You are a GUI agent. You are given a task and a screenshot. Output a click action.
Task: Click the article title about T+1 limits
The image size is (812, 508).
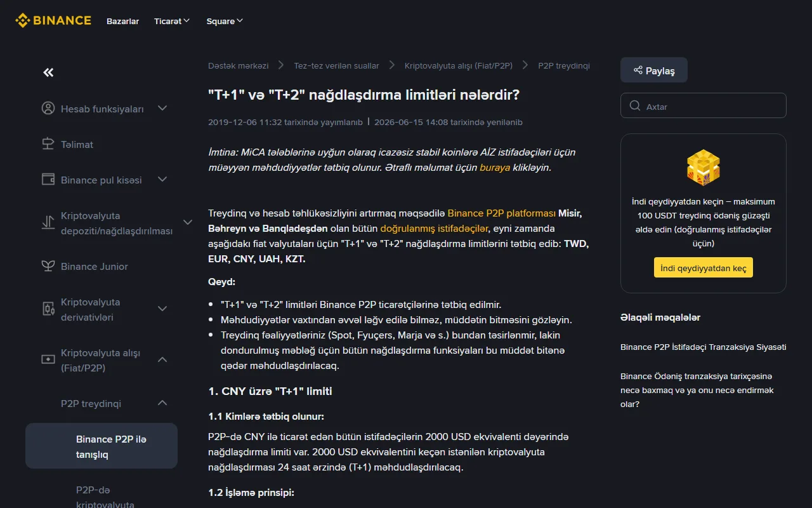coord(364,95)
